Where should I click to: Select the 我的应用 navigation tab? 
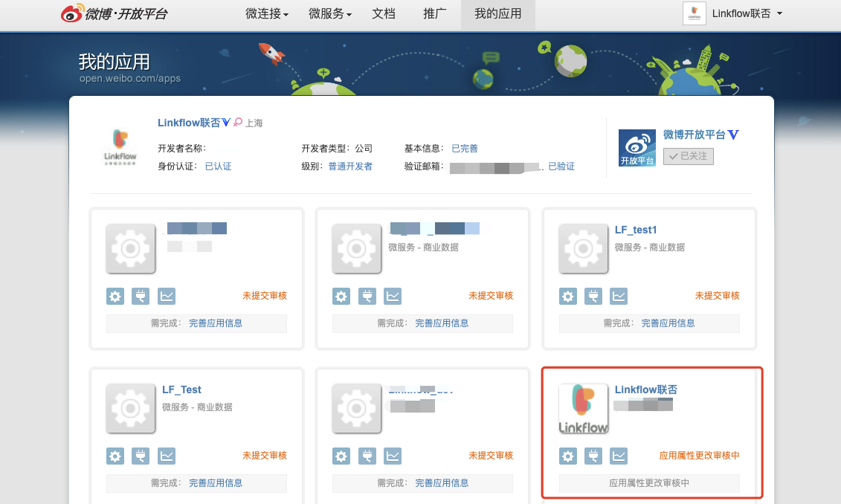pyautogui.click(x=497, y=14)
